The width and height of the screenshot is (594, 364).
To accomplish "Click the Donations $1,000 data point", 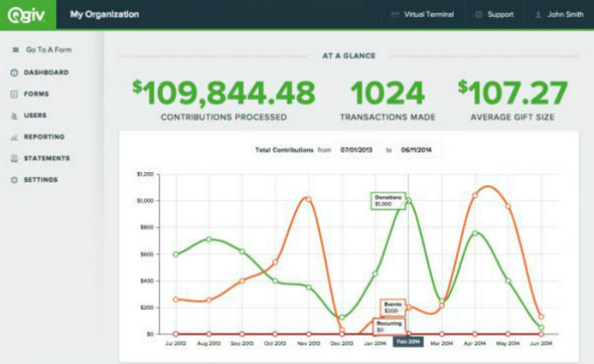I will (408, 201).
